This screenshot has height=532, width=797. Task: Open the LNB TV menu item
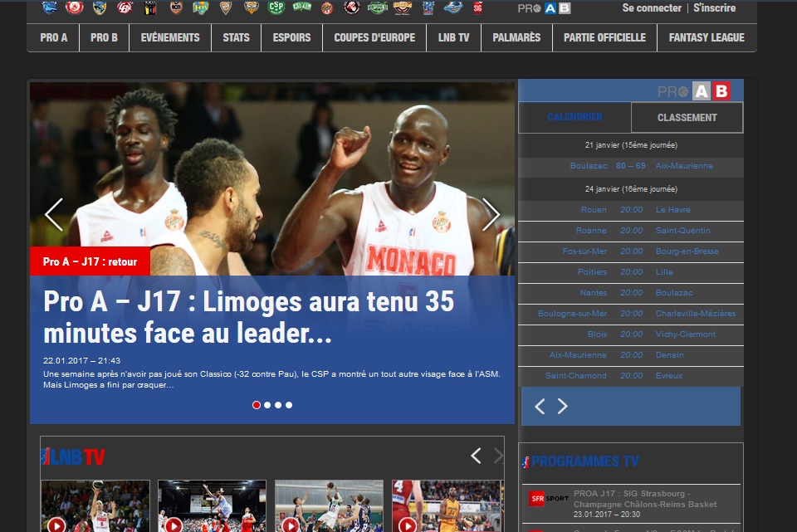[454, 37]
